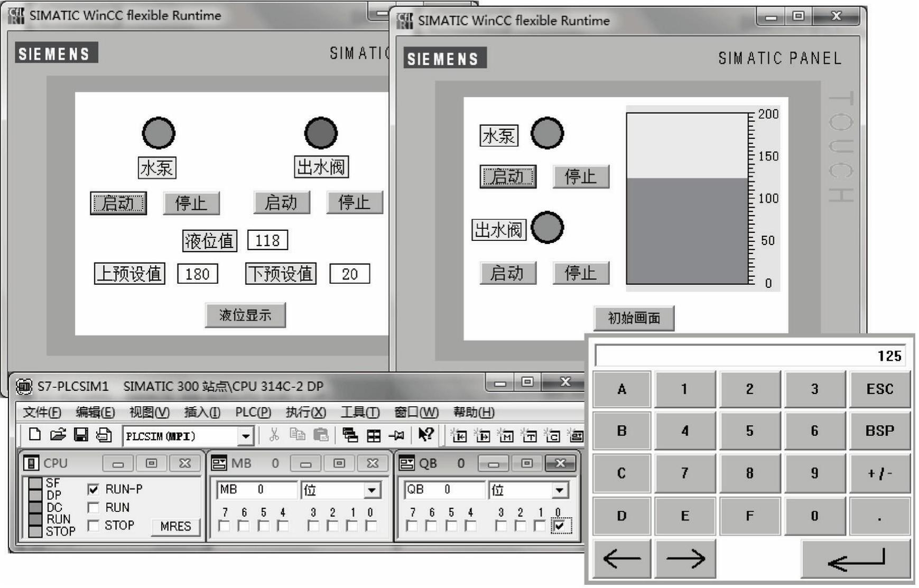Open the MB 0 format dropdown

[x=372, y=490]
